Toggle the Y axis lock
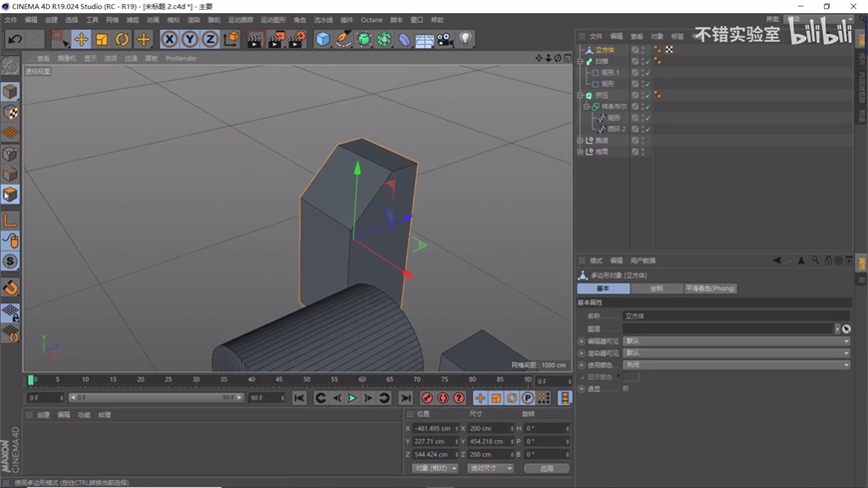Image resolution: width=868 pixels, height=488 pixels. coord(190,39)
